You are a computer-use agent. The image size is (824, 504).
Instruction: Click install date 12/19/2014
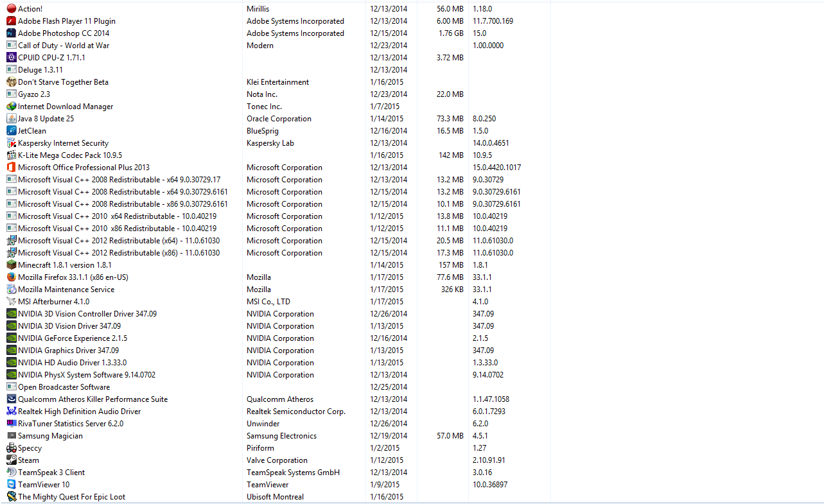(389, 436)
